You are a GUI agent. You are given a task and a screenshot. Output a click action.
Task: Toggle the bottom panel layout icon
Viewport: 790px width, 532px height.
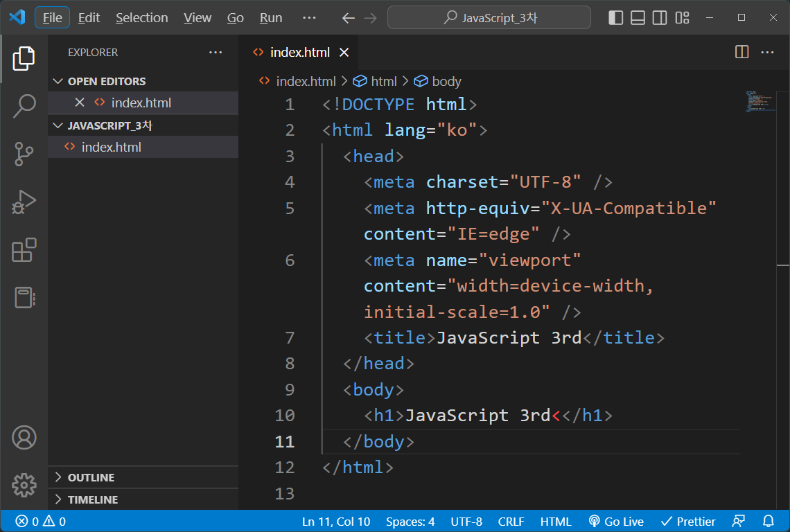point(638,17)
